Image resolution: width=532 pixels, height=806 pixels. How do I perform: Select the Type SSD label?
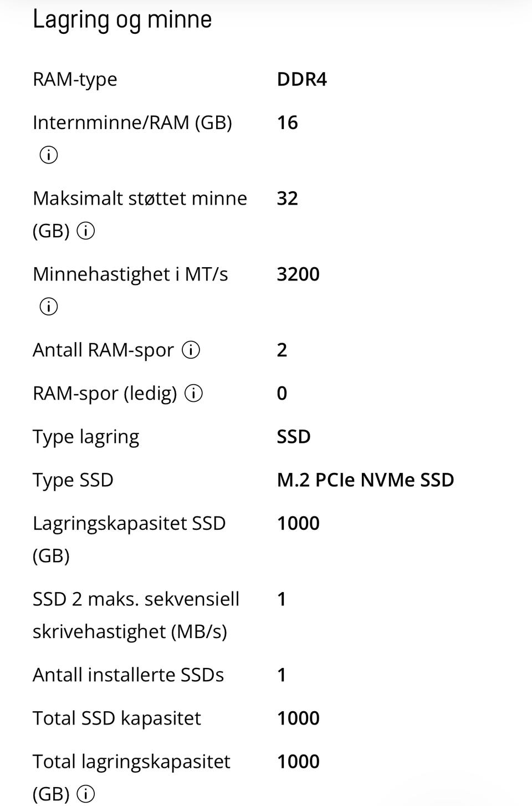click(73, 480)
